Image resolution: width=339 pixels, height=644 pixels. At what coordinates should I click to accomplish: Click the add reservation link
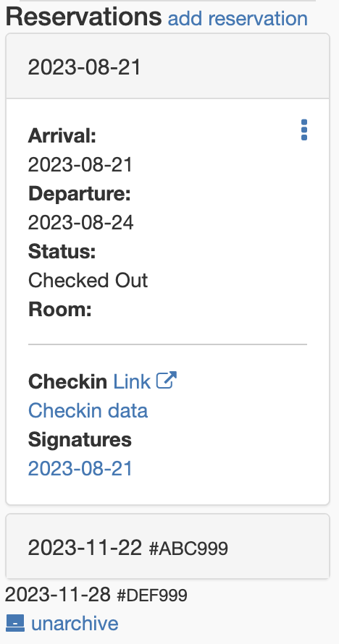point(238,19)
